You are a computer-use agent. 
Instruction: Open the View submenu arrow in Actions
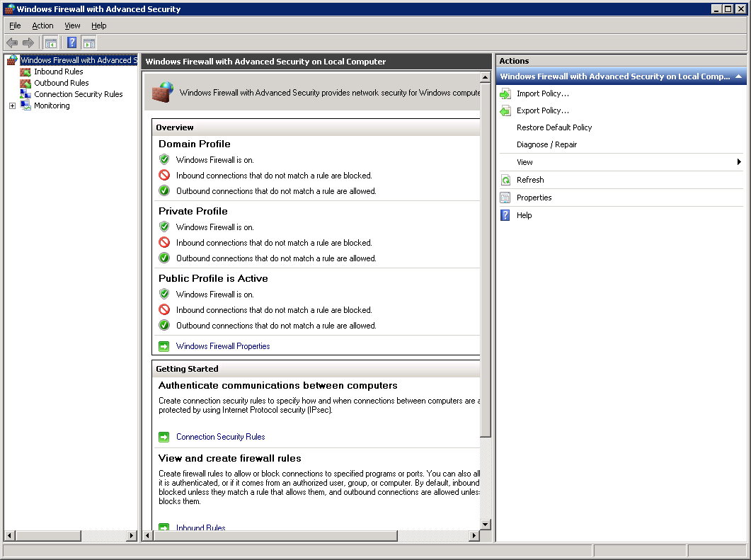click(x=739, y=162)
